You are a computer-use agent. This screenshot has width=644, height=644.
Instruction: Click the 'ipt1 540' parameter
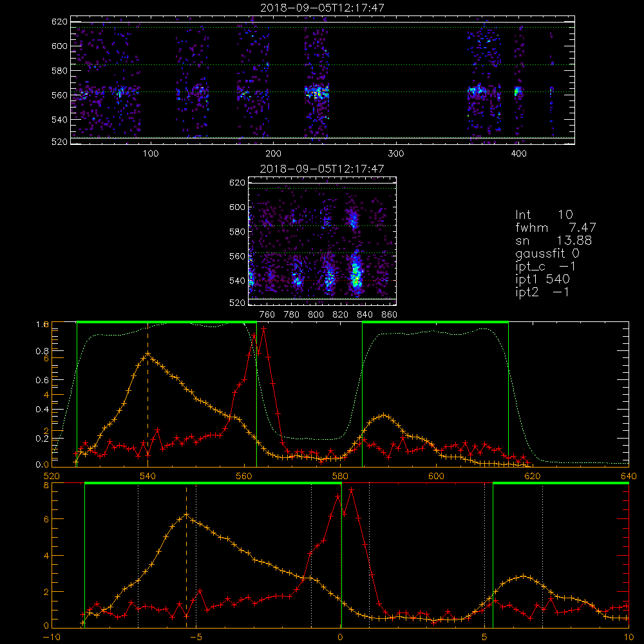[x=542, y=279]
